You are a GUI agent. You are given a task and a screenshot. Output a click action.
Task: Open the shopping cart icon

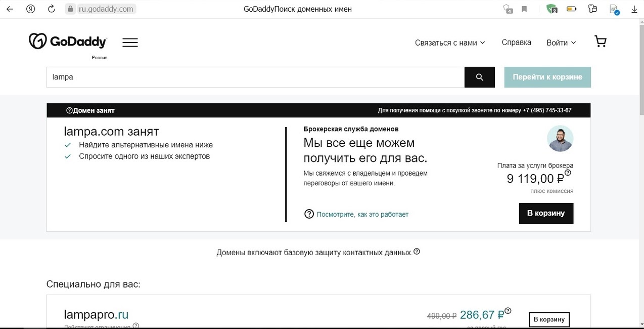[x=601, y=42]
